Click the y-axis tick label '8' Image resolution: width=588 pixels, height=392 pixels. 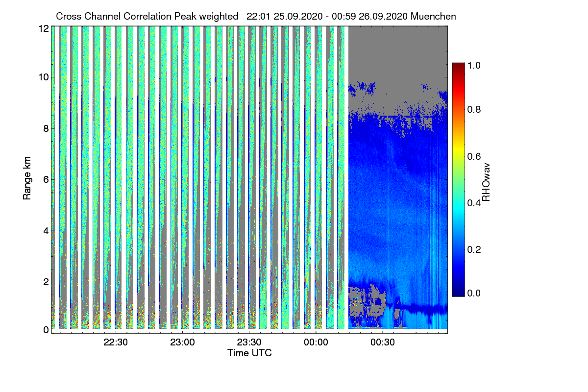(x=46, y=128)
